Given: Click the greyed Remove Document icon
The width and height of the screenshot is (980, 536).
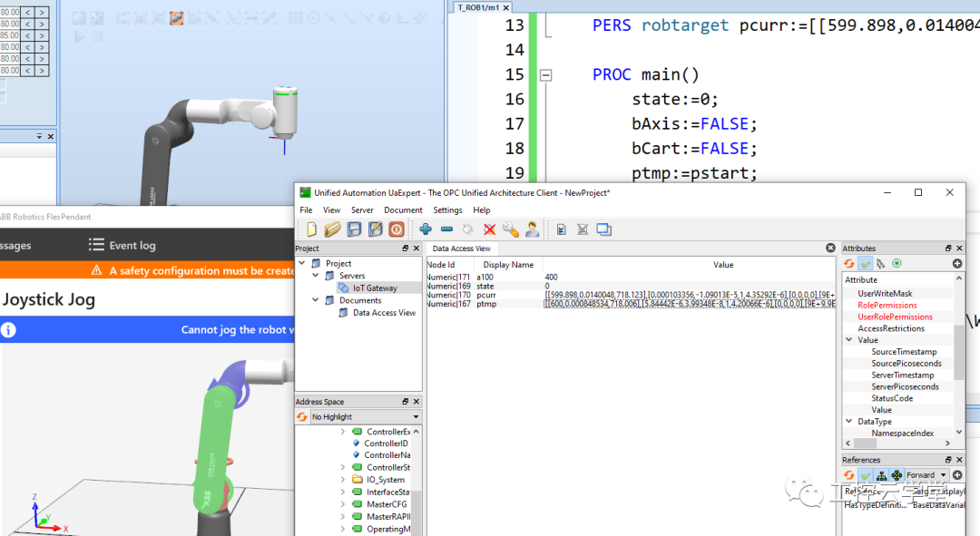Looking at the screenshot, I should coord(583,229).
